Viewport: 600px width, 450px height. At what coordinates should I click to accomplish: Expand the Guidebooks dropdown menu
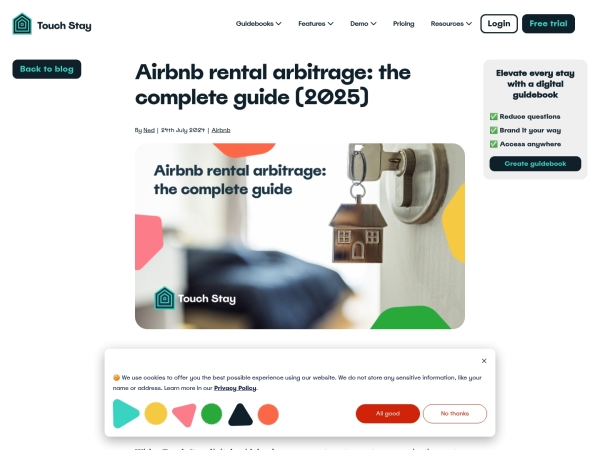tap(259, 24)
